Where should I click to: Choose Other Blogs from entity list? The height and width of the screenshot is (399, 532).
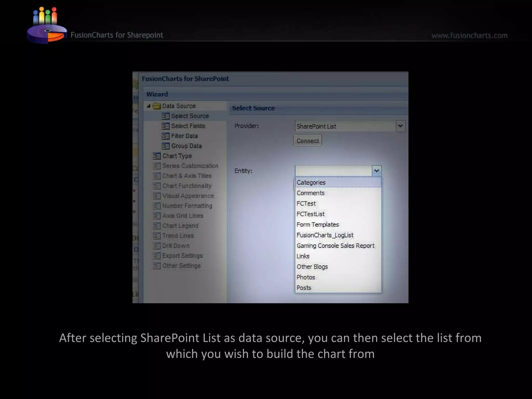pyautogui.click(x=338, y=267)
